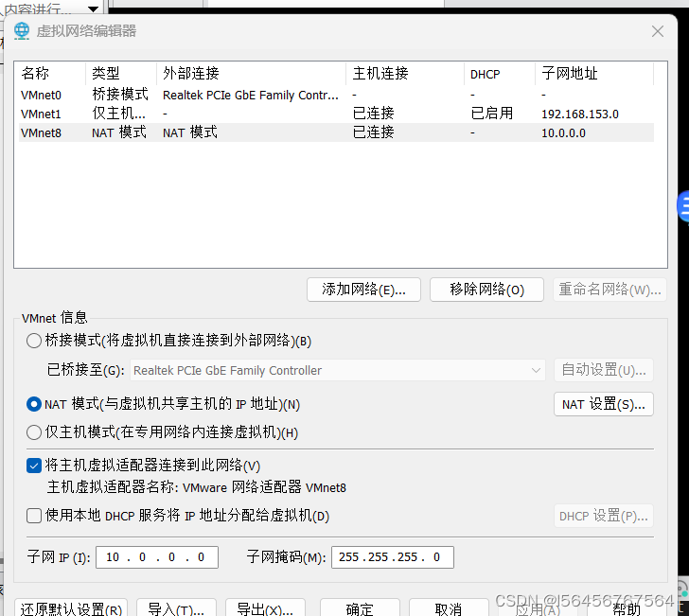Click the 确定 button
689x616 pixels.
click(360, 608)
